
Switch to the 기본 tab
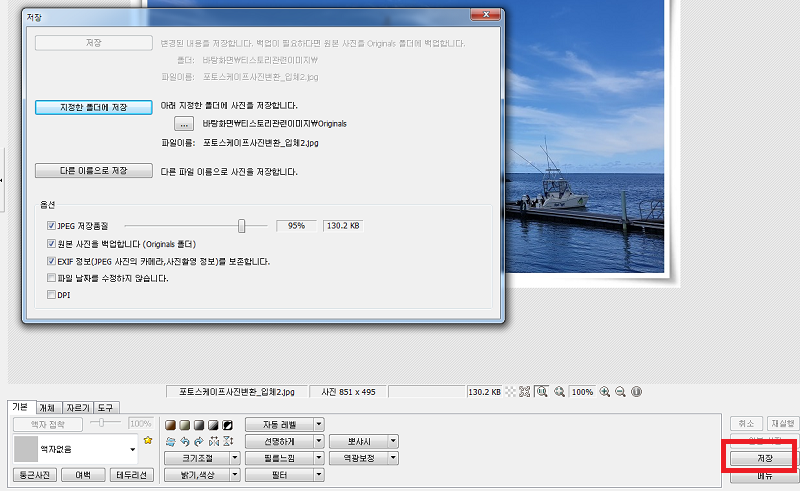pos(20,407)
